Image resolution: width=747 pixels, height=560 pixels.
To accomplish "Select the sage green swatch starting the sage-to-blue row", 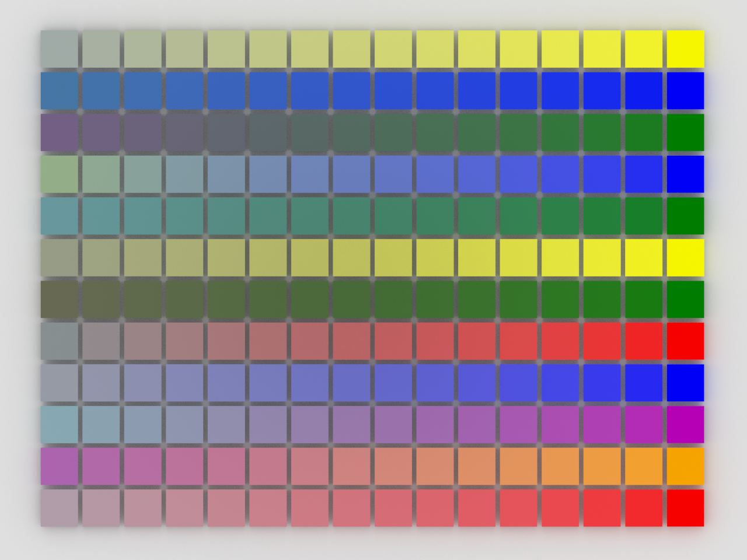I will (x=59, y=174).
